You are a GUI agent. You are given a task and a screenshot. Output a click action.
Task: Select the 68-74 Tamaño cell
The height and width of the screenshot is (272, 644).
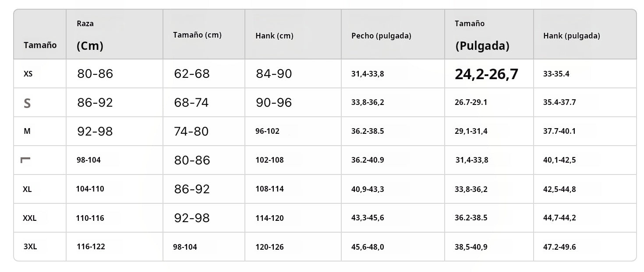click(191, 102)
